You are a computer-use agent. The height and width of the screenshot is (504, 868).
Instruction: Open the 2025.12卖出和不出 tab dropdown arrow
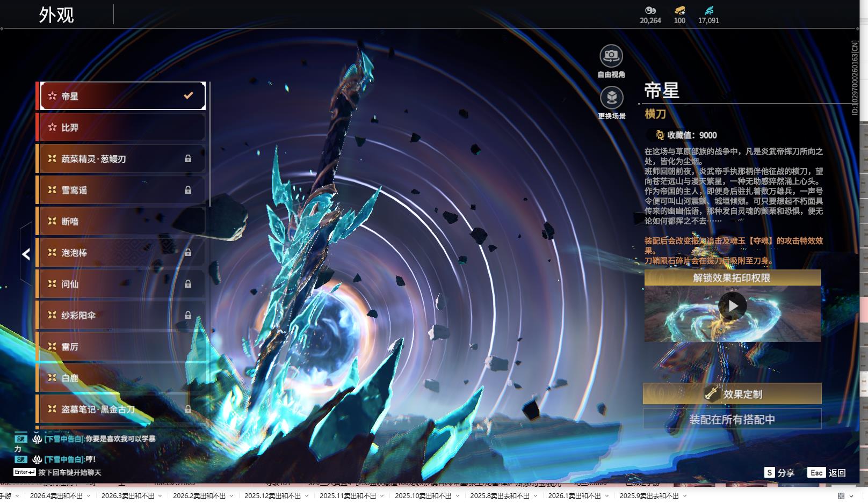point(308,496)
